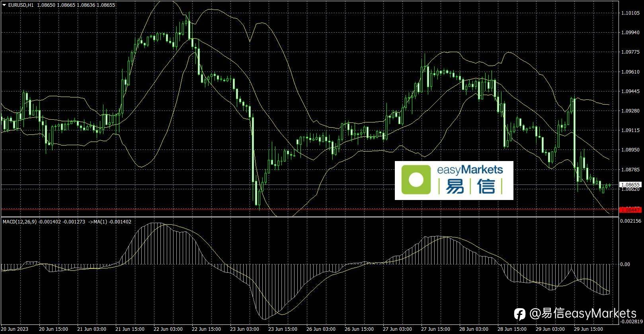The width and height of the screenshot is (644, 334).
Task: Click time axis label 26 Jun 03:00
Action: tap(321, 329)
